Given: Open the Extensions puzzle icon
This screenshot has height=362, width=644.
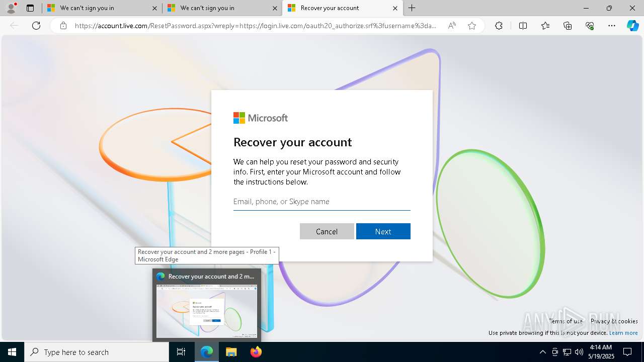Looking at the screenshot, I should [x=499, y=26].
